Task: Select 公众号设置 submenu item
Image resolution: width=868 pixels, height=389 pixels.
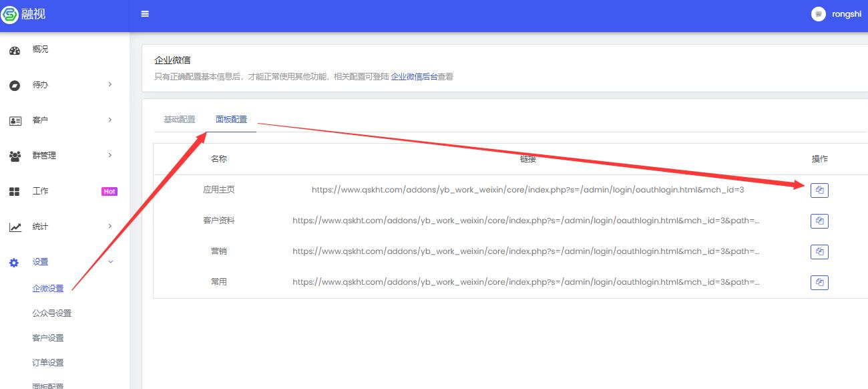Action: pos(52,313)
